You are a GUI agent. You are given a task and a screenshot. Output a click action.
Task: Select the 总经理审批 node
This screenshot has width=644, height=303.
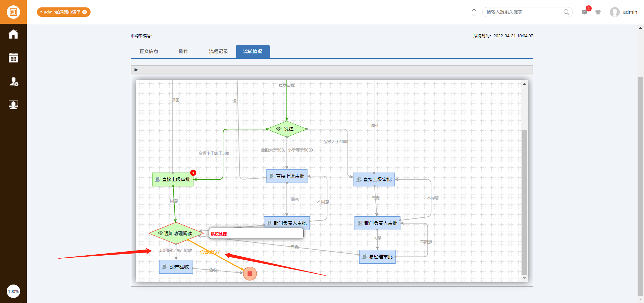click(x=377, y=257)
